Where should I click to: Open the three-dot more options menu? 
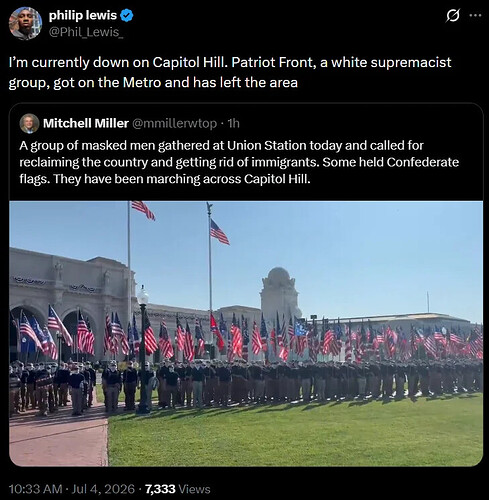(x=475, y=15)
